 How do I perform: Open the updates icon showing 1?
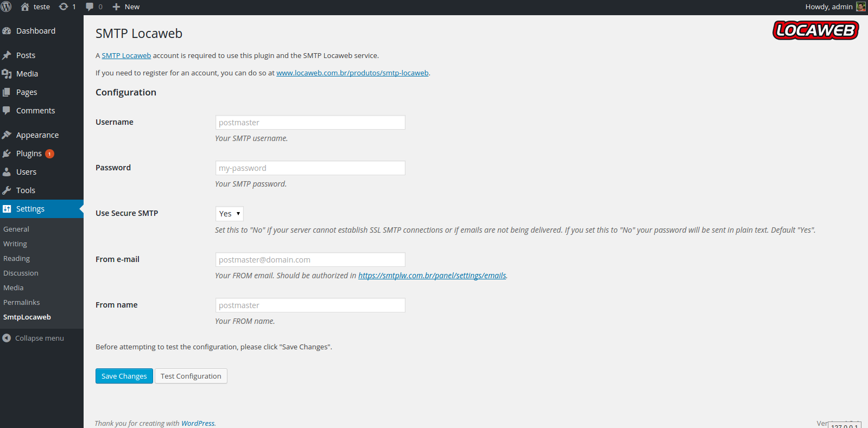click(x=64, y=7)
